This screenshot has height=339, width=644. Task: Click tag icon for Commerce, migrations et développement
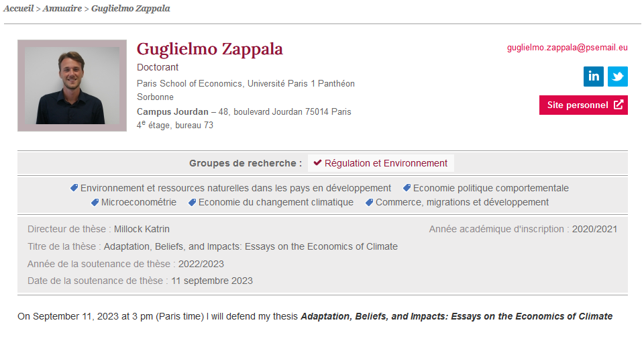coord(369,202)
